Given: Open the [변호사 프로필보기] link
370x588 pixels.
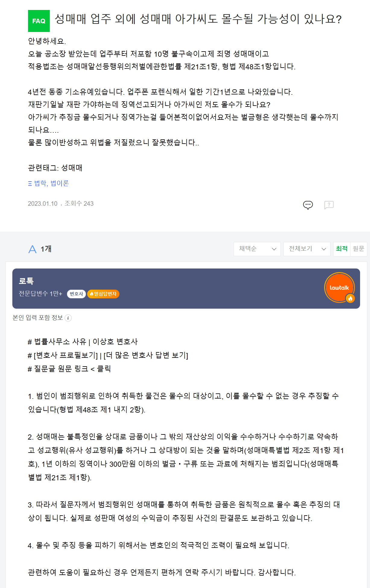Looking at the screenshot, I should 66,355.
